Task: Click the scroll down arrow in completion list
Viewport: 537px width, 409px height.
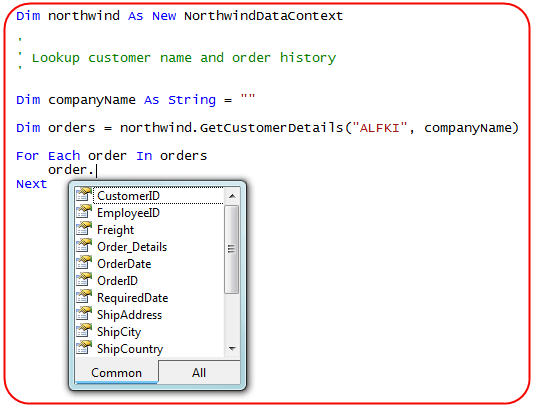Action: [232, 349]
